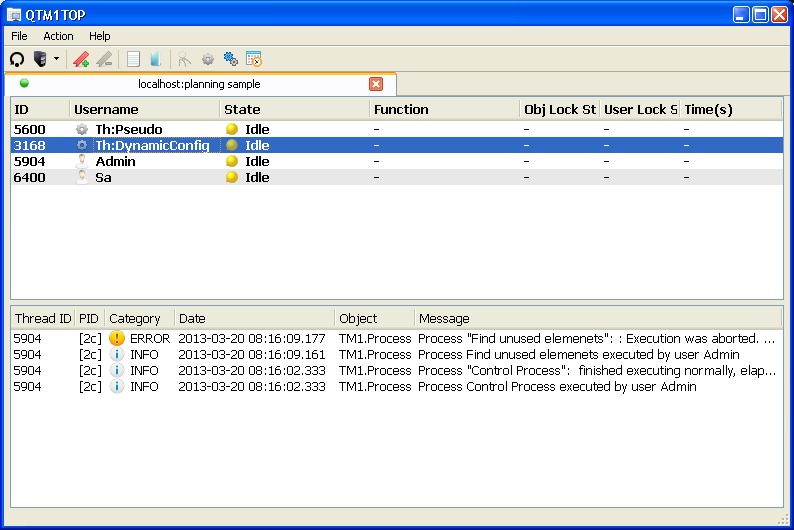Screen dimensions: 794x530
Task: Sort log entries by Category column
Action: click(x=135, y=319)
